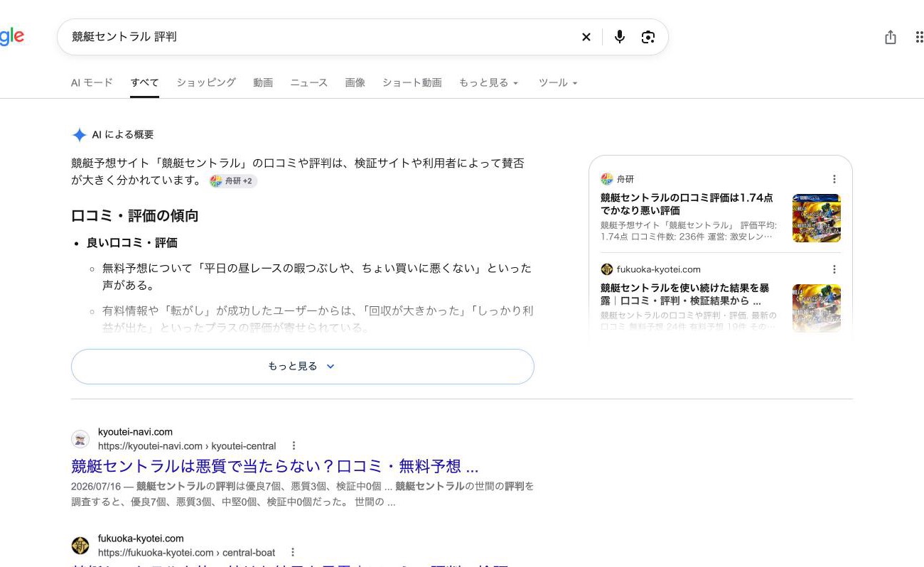Open the ツール dropdown
The width and height of the screenshot is (924, 567).
[x=558, y=82]
